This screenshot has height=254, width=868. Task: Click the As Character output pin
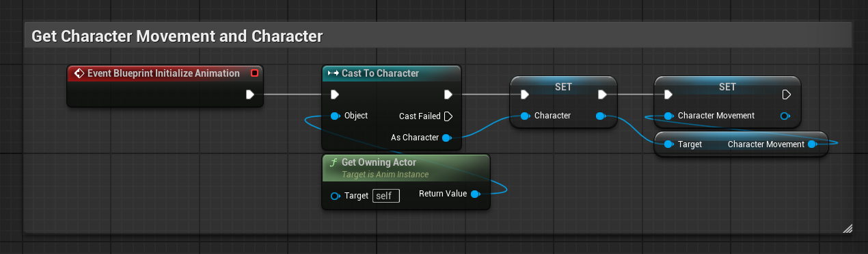446,138
